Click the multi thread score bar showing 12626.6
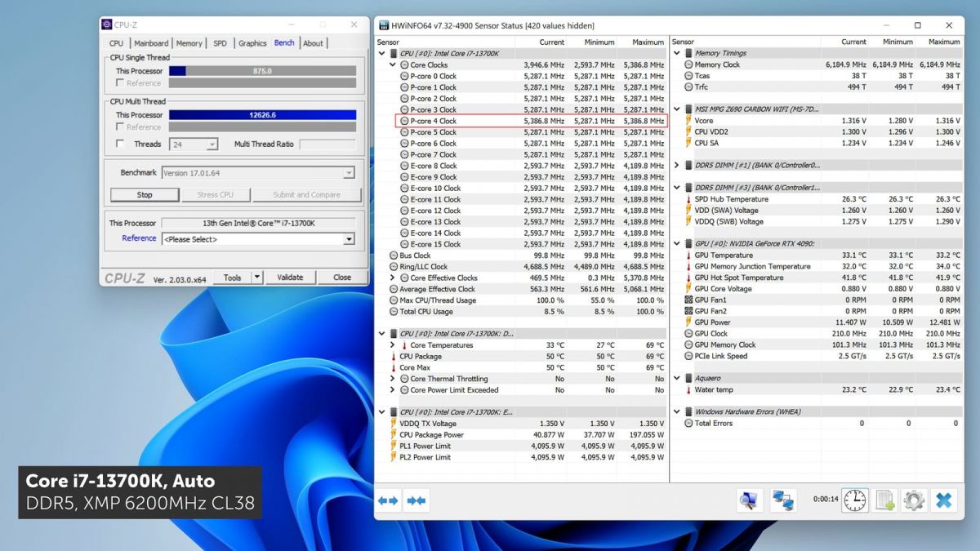980x551 pixels. coord(262,115)
